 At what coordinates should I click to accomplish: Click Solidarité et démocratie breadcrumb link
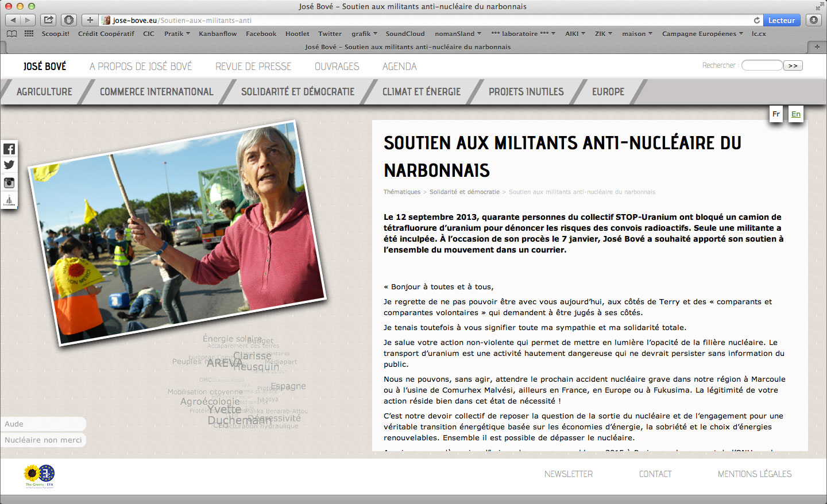pos(465,192)
